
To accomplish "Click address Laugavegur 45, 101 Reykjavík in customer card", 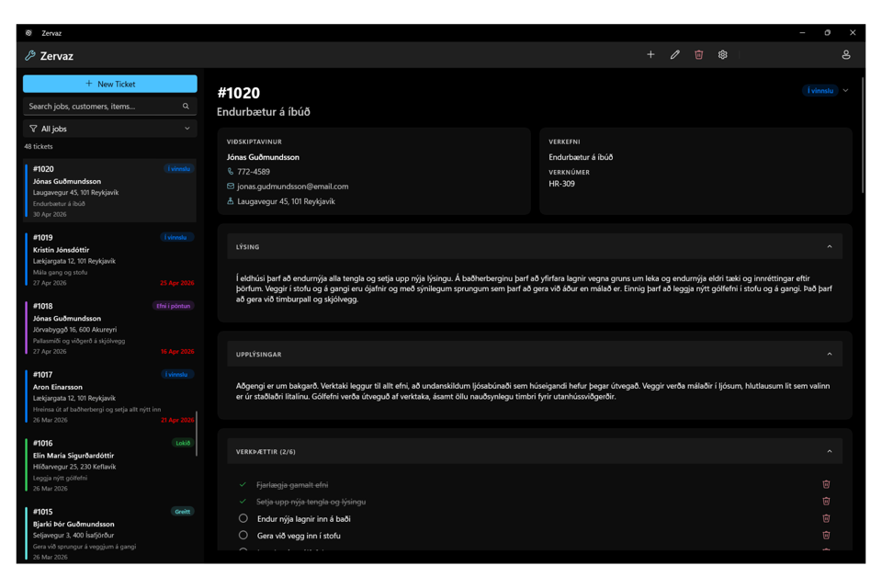I will [x=286, y=201].
